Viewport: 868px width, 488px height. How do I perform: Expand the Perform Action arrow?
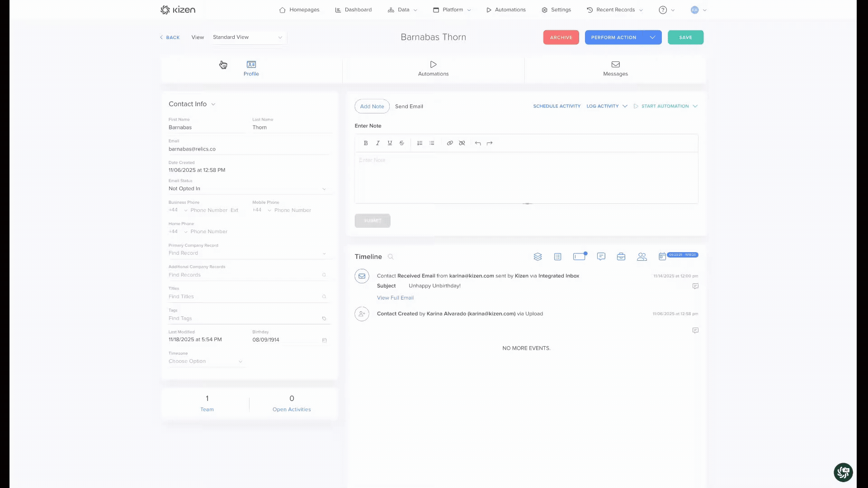point(652,38)
